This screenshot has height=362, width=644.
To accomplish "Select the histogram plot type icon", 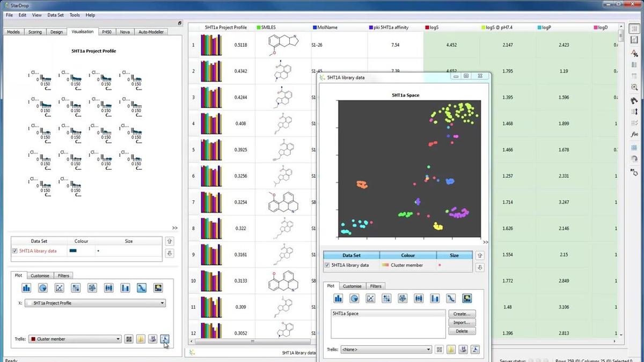I will 27,287.
